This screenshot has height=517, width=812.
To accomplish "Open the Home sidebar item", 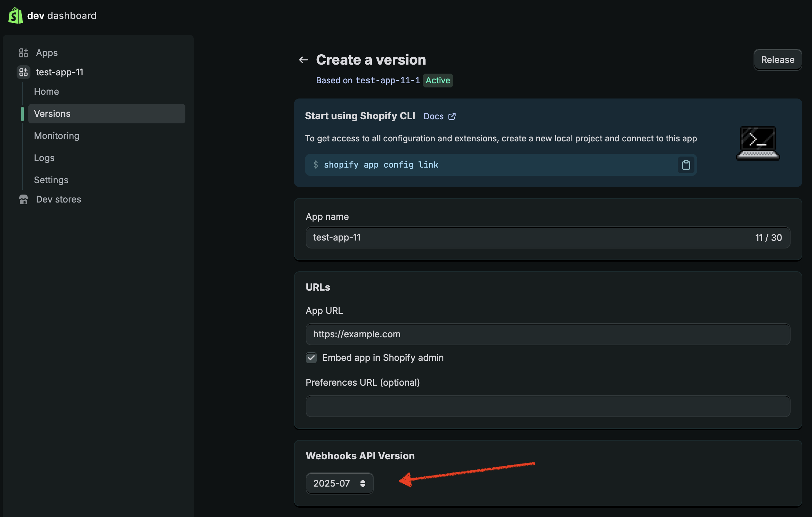I will [x=46, y=92].
